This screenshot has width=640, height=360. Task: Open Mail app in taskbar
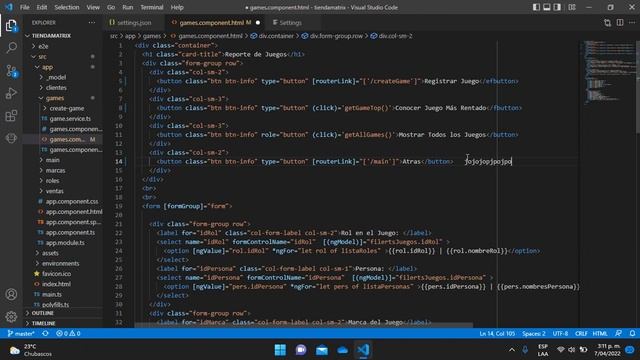(x=322, y=350)
